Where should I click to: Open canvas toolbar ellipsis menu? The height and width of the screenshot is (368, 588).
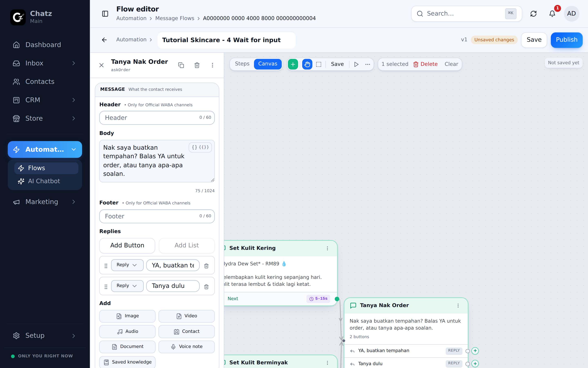[368, 64]
